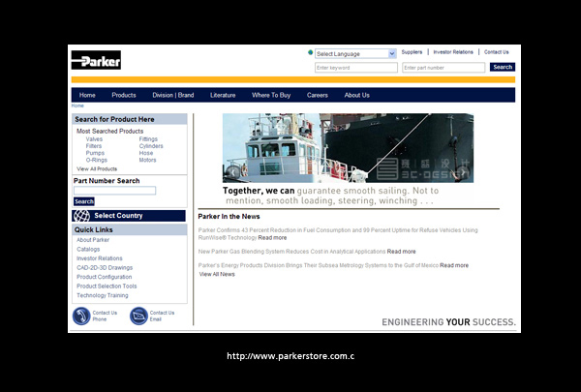
Task: Click Search for Product Here heading
Action: pos(114,119)
